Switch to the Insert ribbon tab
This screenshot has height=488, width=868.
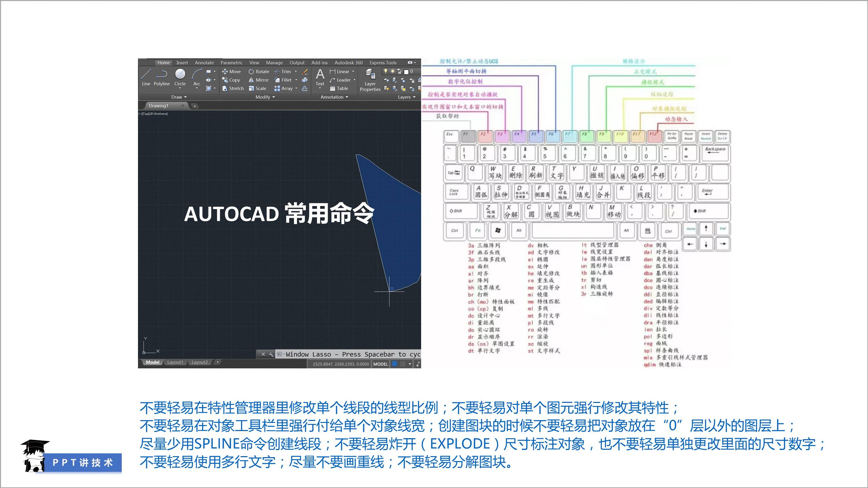[x=182, y=63]
